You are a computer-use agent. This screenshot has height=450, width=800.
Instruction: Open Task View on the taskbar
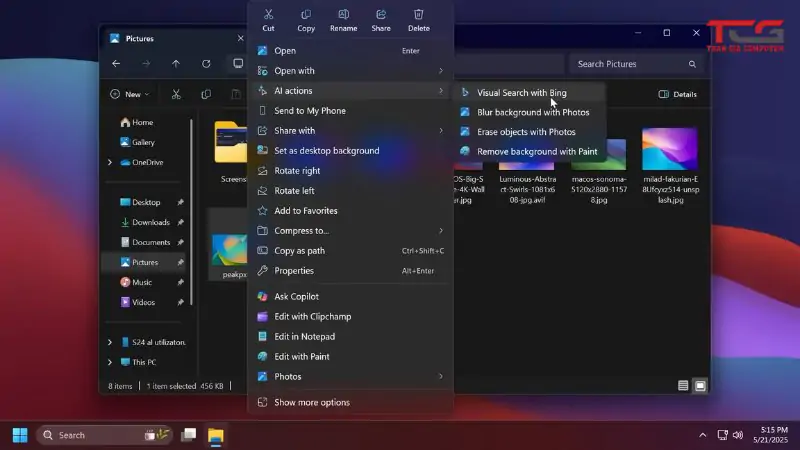coord(189,435)
